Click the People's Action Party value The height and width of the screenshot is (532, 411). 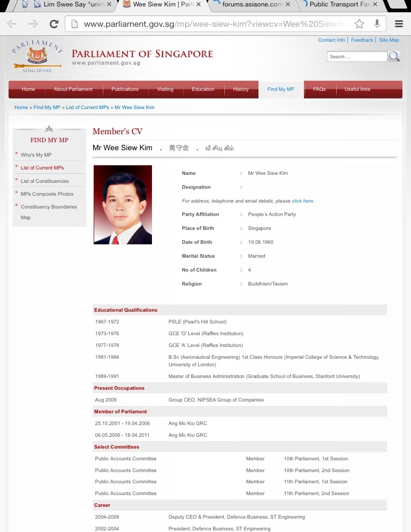[272, 214]
